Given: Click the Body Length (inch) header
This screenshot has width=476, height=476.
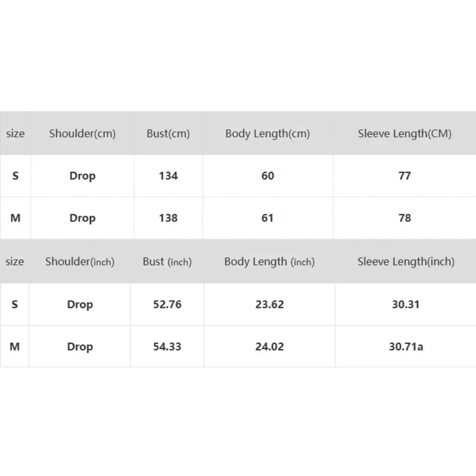Looking at the screenshot, I should pyautogui.click(x=269, y=262).
